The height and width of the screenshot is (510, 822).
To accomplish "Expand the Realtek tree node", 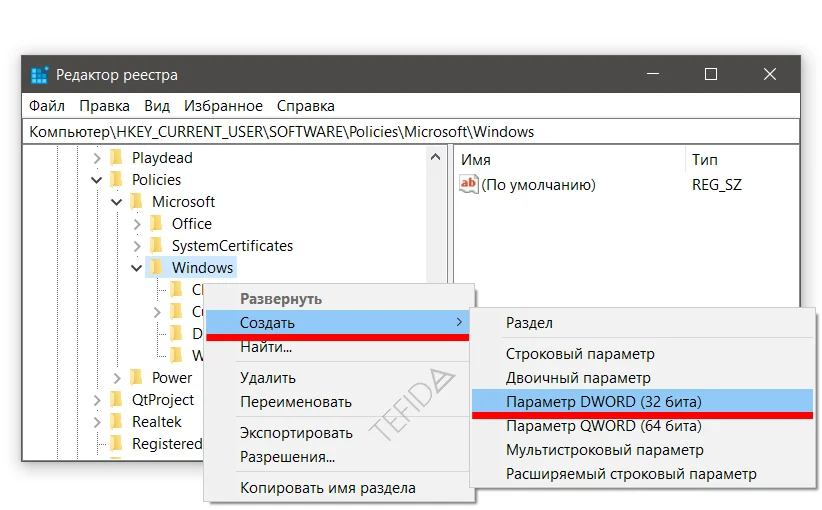I will tap(96, 422).
